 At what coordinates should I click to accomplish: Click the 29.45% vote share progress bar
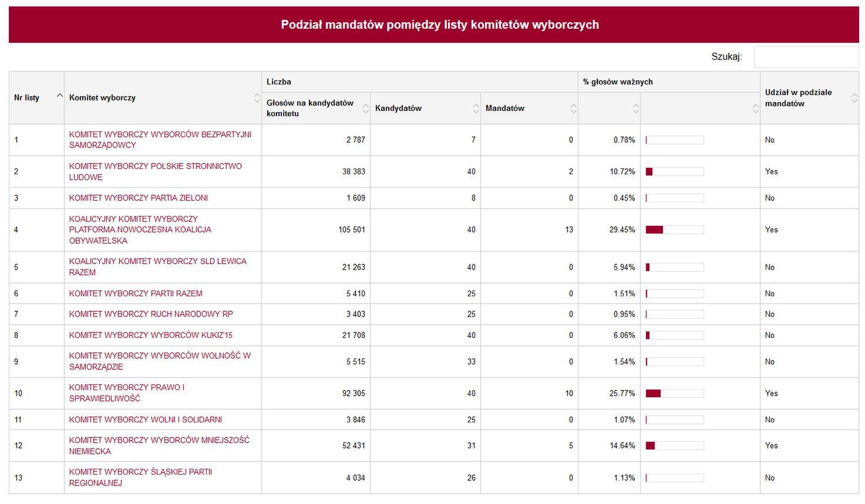(x=674, y=230)
